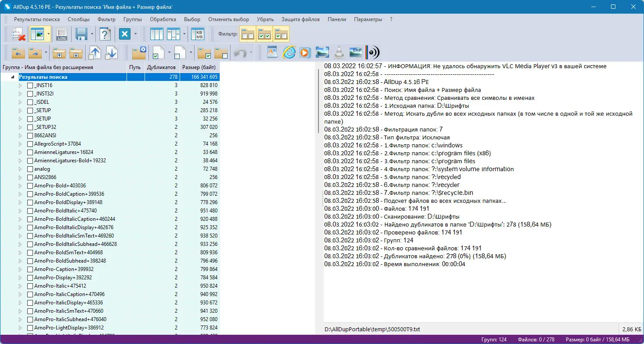Click the KB/MB size unit icon

(x=199, y=34)
